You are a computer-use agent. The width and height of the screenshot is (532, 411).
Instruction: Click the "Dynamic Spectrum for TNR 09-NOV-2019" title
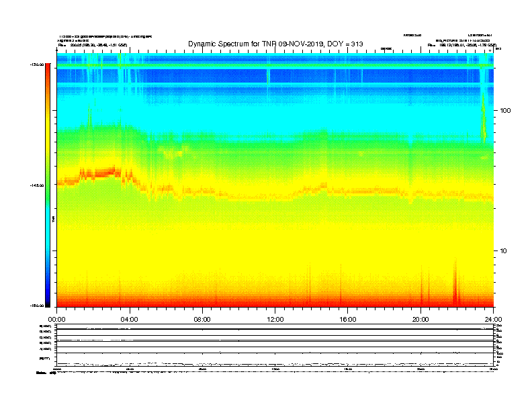275,44
